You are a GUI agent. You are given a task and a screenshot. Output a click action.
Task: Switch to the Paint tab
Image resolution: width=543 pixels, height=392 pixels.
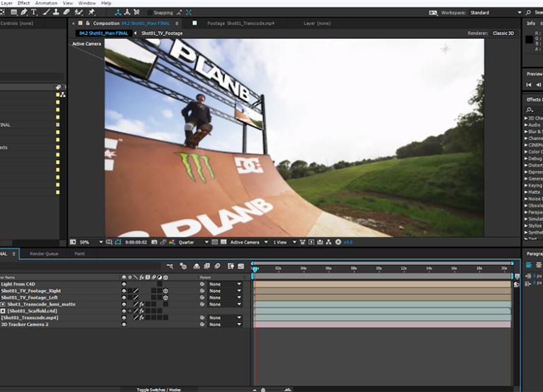pos(79,254)
